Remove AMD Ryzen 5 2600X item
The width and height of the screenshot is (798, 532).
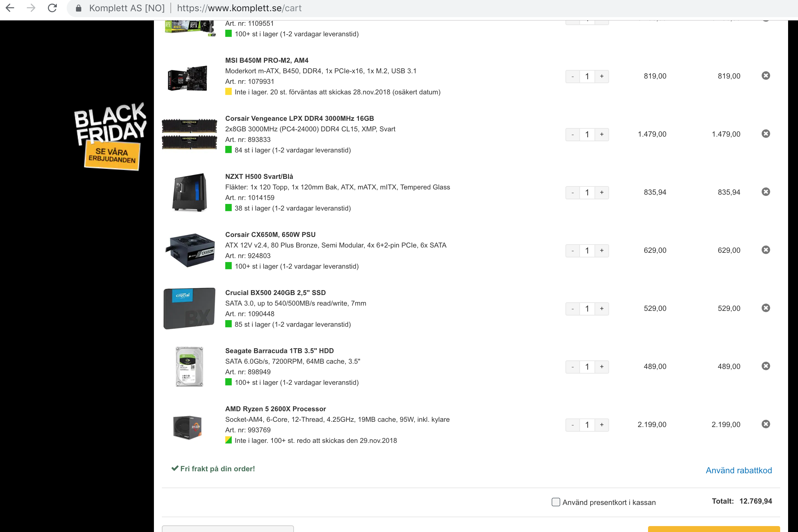coord(765,424)
